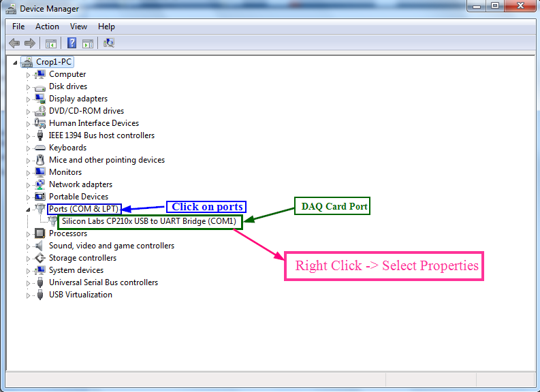This screenshot has height=392, width=540.
Task: Click the Show/Hide Action Pane icon
Action: (88, 44)
